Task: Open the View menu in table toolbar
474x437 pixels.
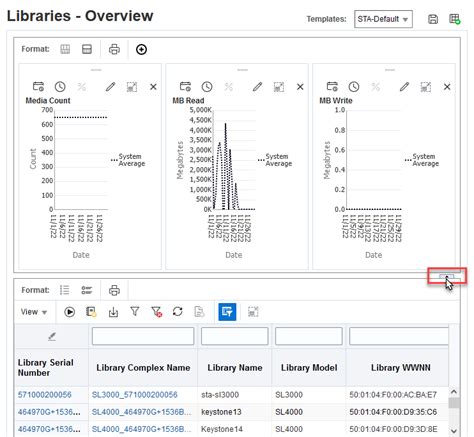Action: pyautogui.click(x=34, y=312)
